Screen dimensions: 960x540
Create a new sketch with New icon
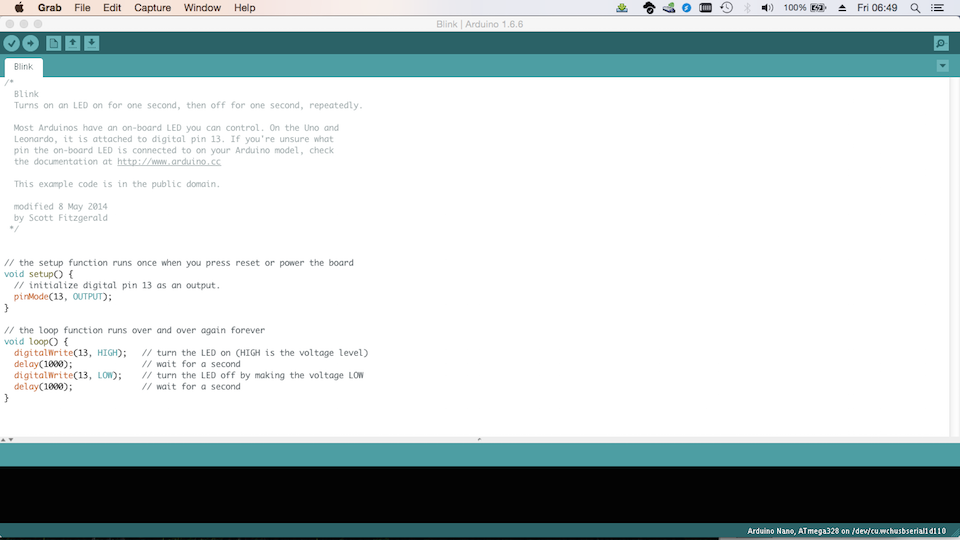54,43
